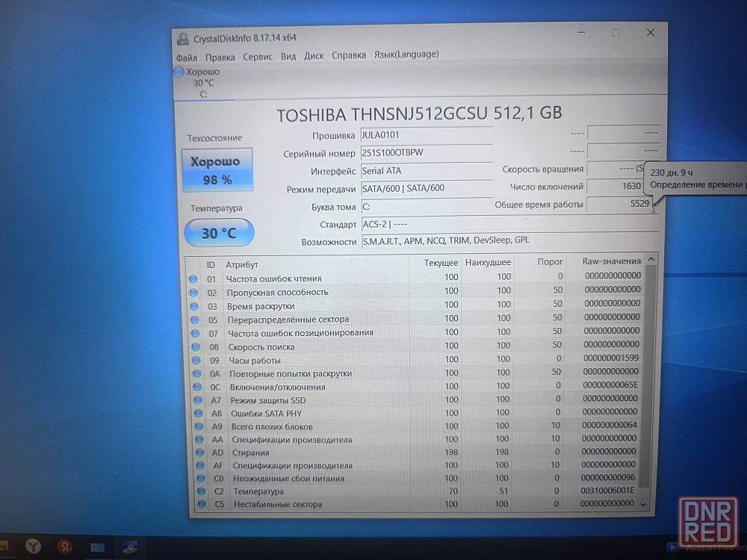Click the status circle for attribute A8
Viewport: 747px width, 560px height.
tap(198, 414)
